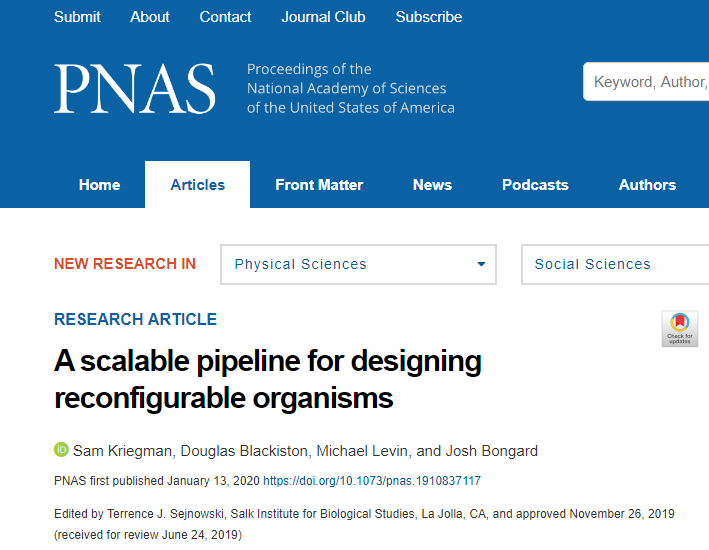Click the PNAS logo
The image size is (709, 550).
tap(135, 89)
